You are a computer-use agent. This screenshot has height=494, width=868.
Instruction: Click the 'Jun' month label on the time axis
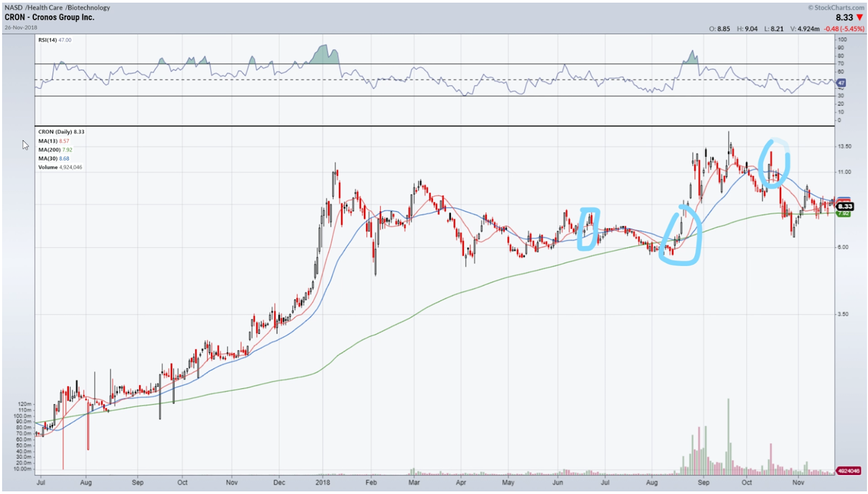point(558,482)
